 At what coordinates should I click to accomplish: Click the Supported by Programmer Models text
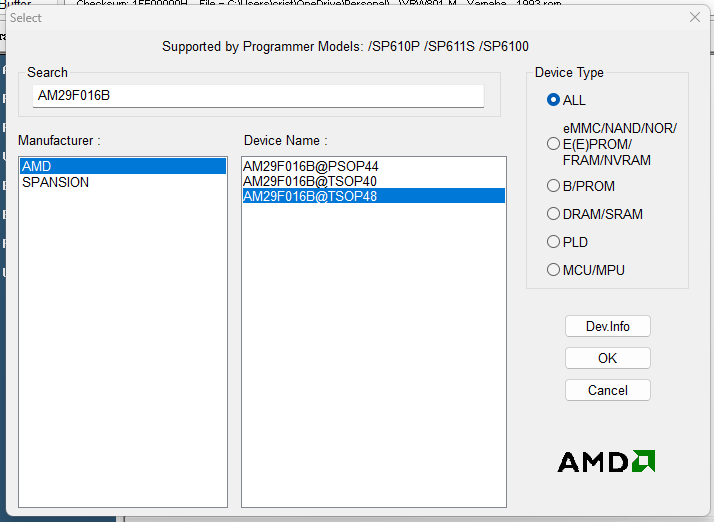click(345, 47)
